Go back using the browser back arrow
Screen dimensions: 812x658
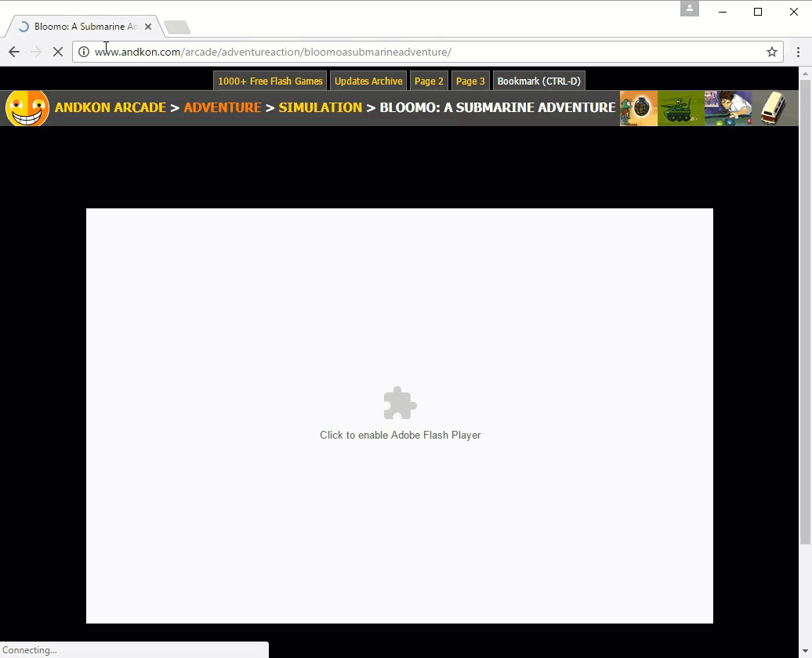point(14,52)
